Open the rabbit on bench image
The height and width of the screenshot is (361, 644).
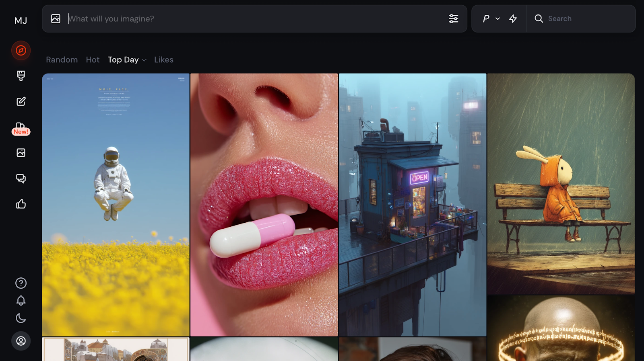pos(561,184)
